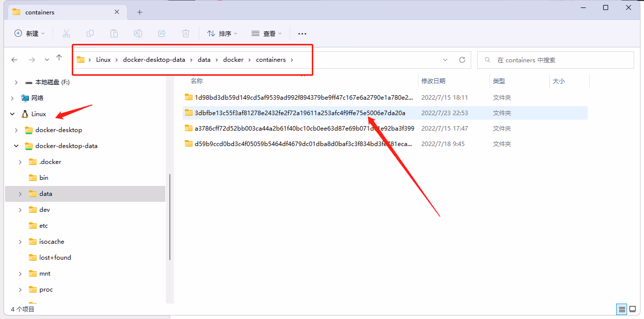Viewport: 644px width, 319px height.
Task: Go back with the Back arrow
Action: point(14,60)
